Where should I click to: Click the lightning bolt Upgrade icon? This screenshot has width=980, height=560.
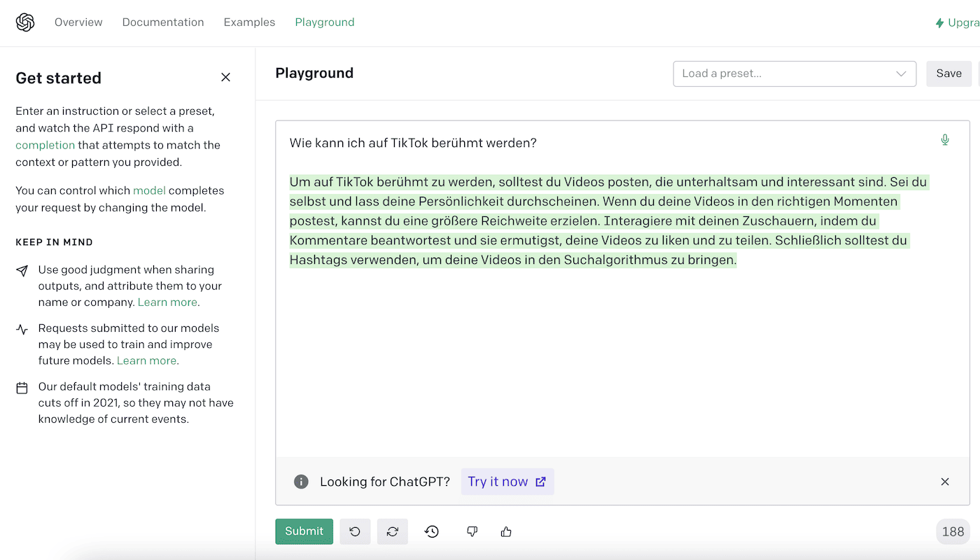click(x=939, y=23)
